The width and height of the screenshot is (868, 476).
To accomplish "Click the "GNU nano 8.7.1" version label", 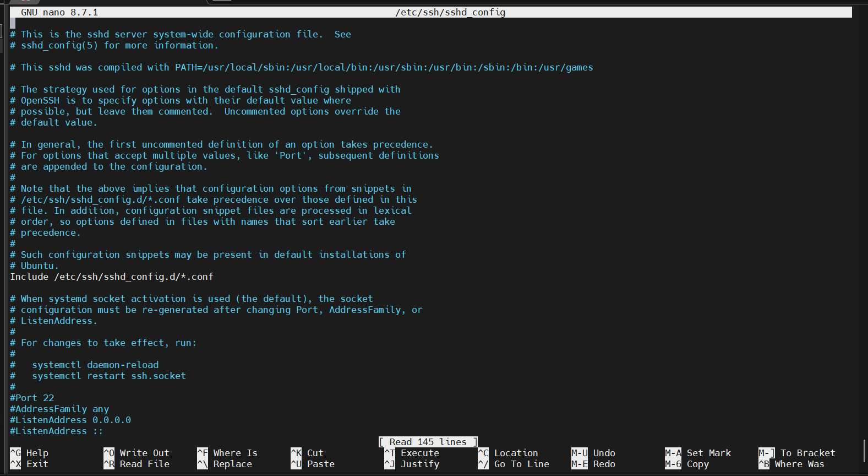I will 59,12.
